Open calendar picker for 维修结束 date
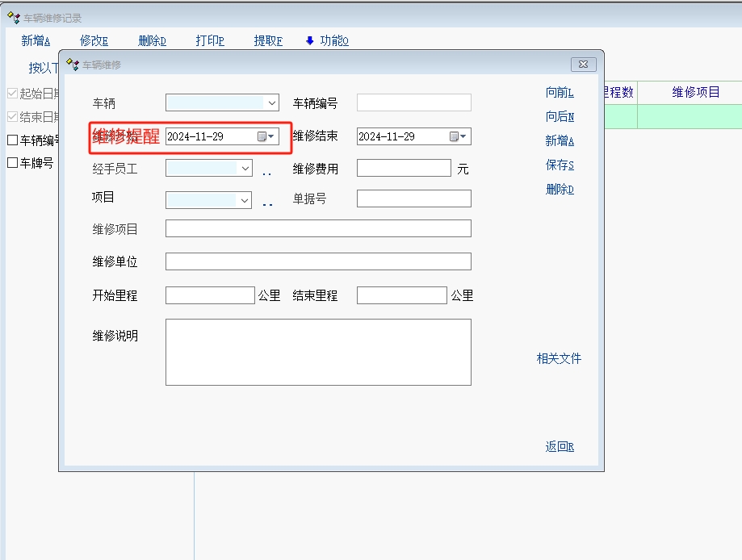This screenshot has height=560, width=742. [x=458, y=137]
